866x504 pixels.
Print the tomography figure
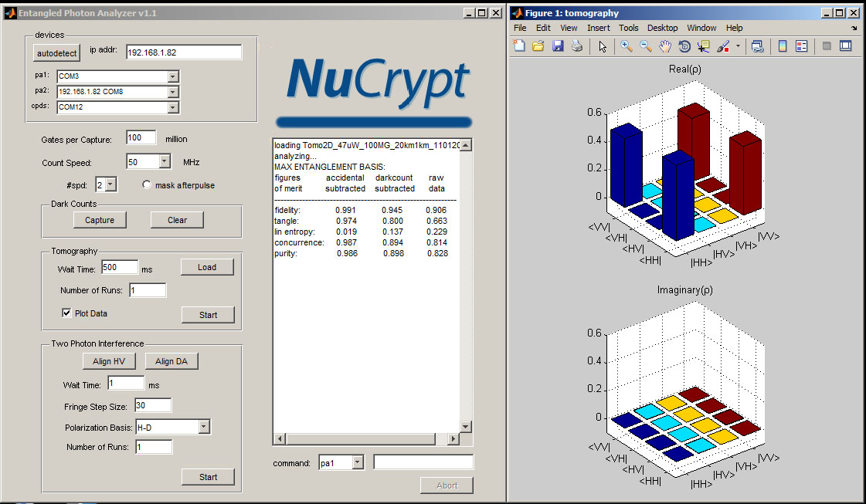[x=576, y=46]
